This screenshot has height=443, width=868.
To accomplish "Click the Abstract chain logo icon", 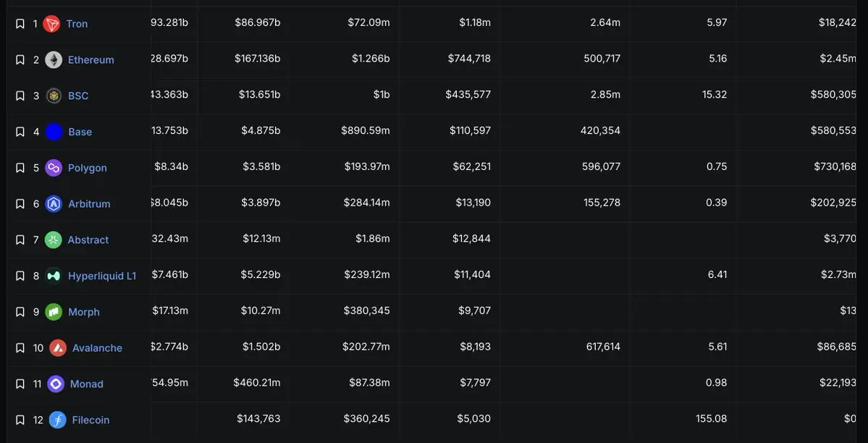I will pyautogui.click(x=54, y=240).
